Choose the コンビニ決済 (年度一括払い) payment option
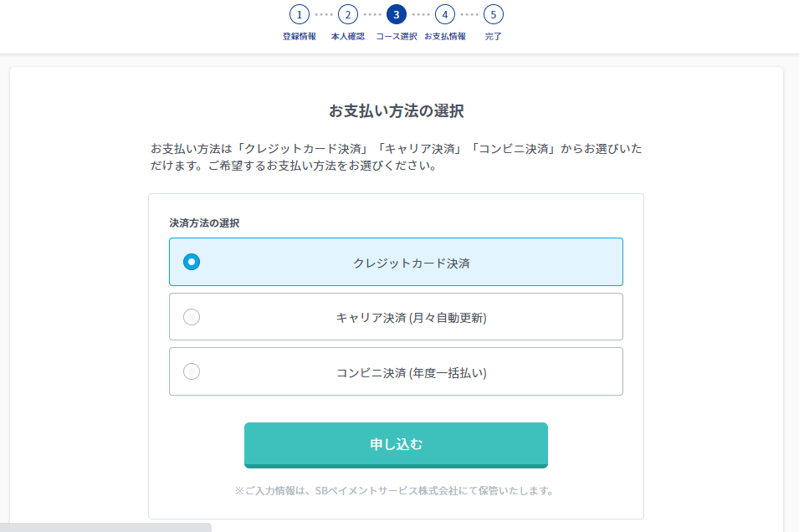Viewport: 799px width, 532px height. coord(396,371)
